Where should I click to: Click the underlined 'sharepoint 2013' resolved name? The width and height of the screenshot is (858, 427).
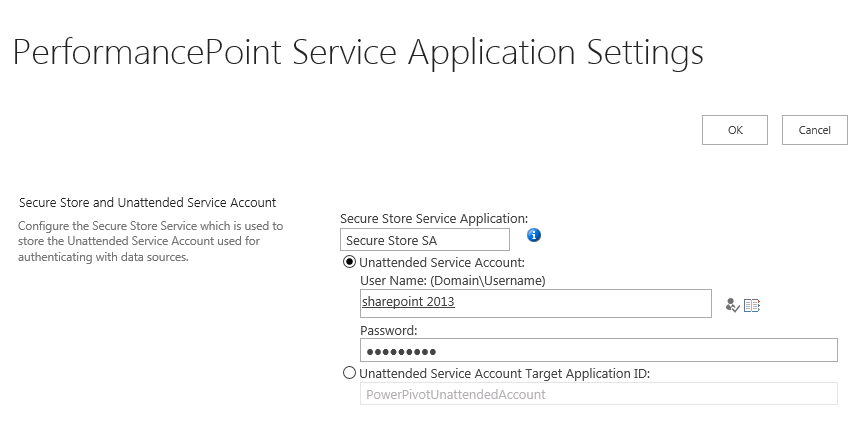(x=409, y=302)
